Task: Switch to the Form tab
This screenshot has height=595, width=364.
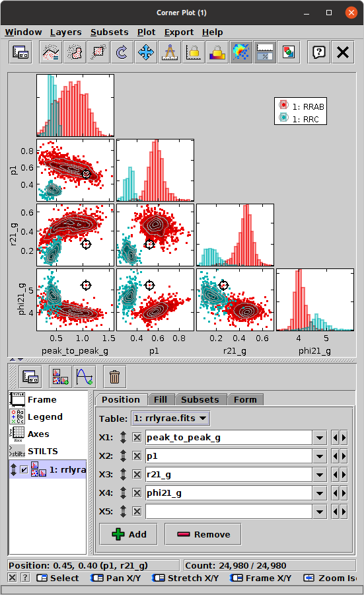Action: (x=245, y=399)
